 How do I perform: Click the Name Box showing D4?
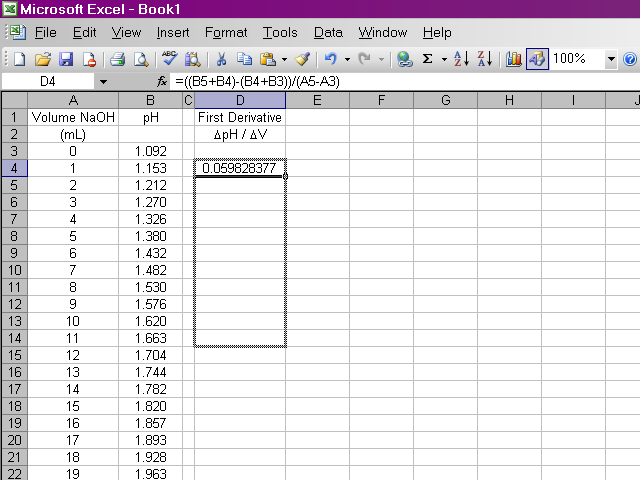(48, 82)
